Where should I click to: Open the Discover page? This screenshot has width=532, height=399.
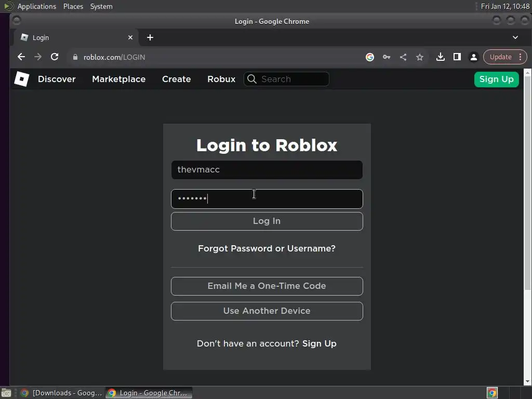click(57, 79)
